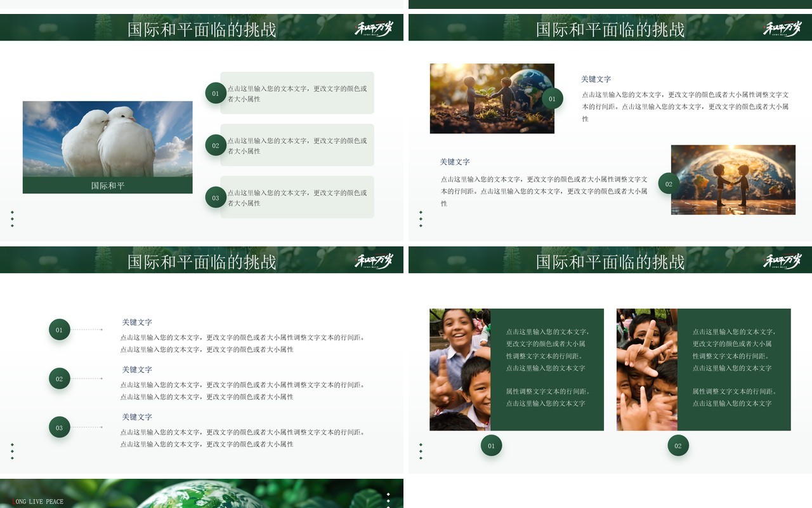The image size is (812, 508).
Task: Select the paragraph beside the sapling image
Action: coord(686,106)
